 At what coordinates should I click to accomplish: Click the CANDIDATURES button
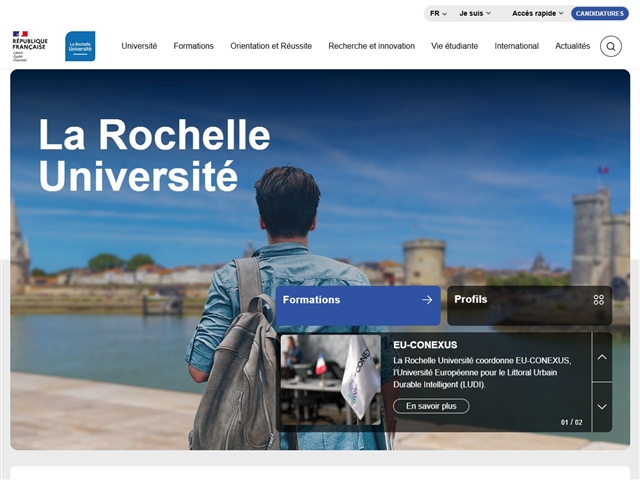click(600, 13)
